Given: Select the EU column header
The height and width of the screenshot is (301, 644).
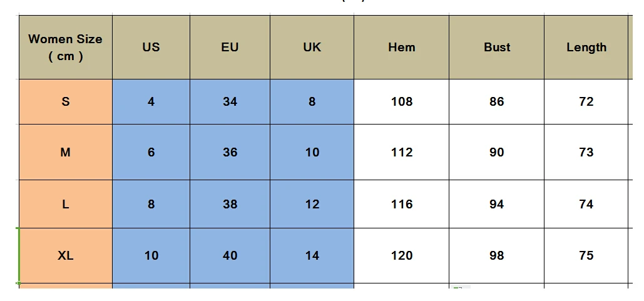Looking at the screenshot, I should pos(230,47).
